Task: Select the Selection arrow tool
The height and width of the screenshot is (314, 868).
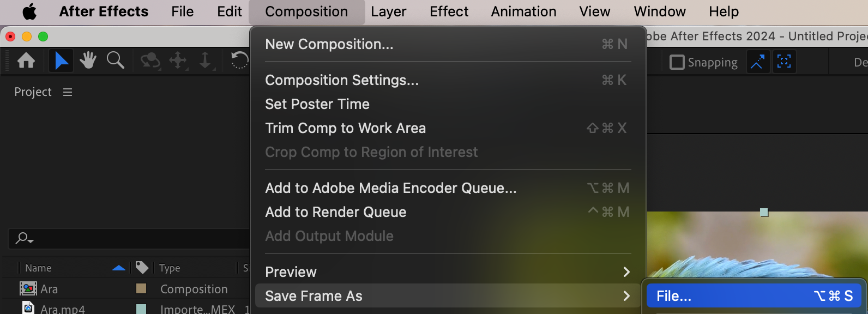Action: (61, 61)
